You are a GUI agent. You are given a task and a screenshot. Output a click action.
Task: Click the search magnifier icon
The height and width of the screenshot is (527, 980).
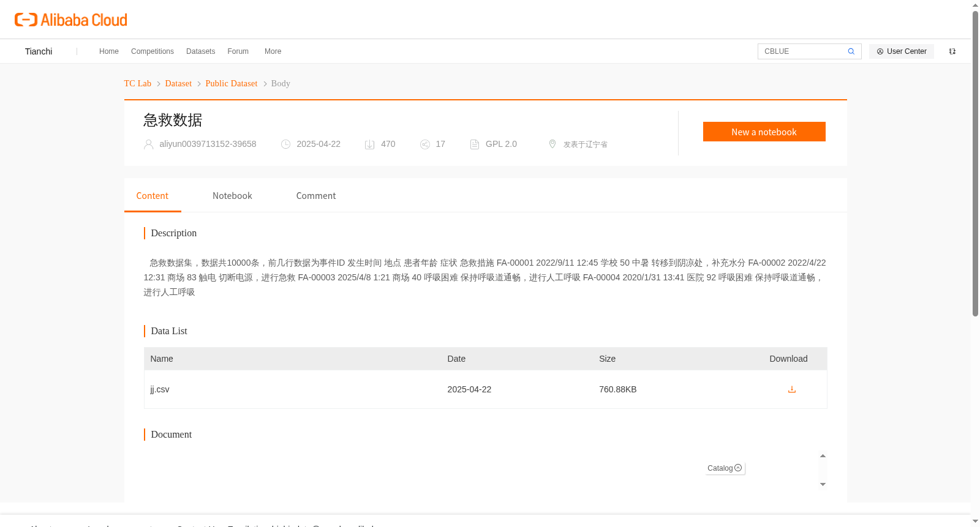(x=851, y=51)
